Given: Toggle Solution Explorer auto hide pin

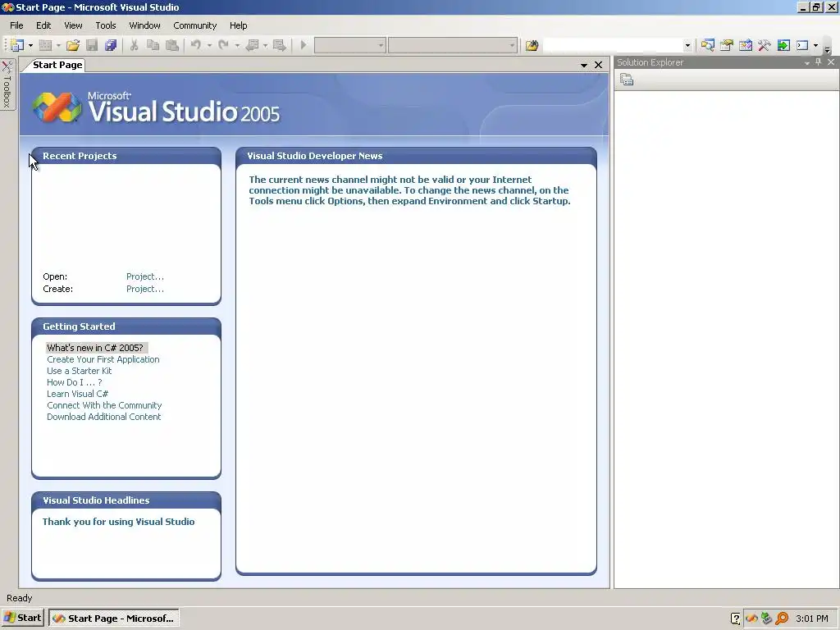Looking at the screenshot, I should click(x=818, y=62).
